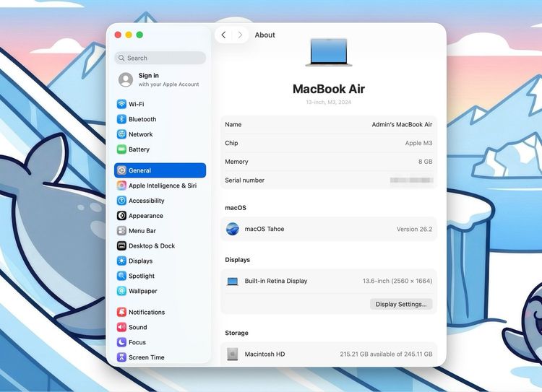The image size is (542, 392).
Task: Click the Wi-Fi icon in sidebar
Action: 121,104
